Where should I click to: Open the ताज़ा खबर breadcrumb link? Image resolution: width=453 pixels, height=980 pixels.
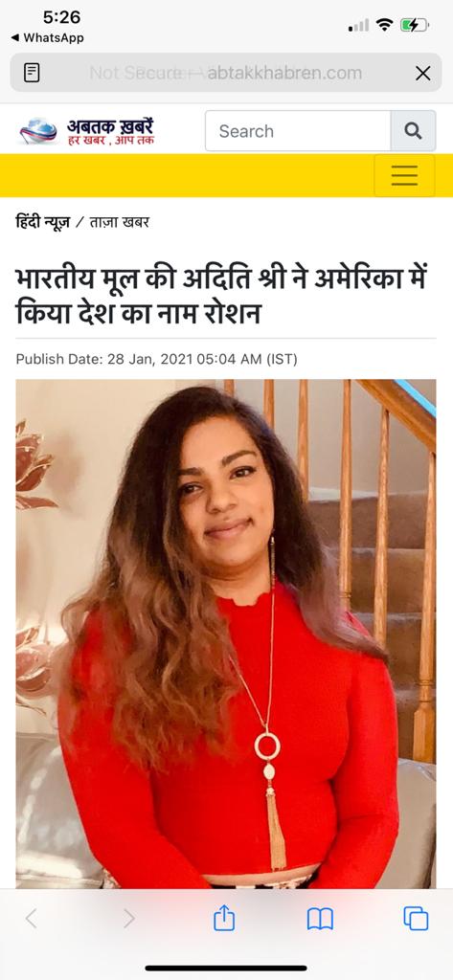click(x=119, y=222)
